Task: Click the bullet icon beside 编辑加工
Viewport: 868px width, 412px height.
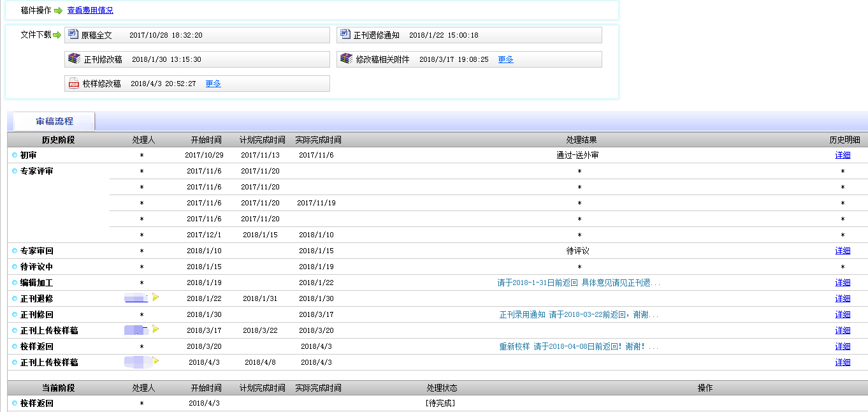Action: (x=15, y=283)
